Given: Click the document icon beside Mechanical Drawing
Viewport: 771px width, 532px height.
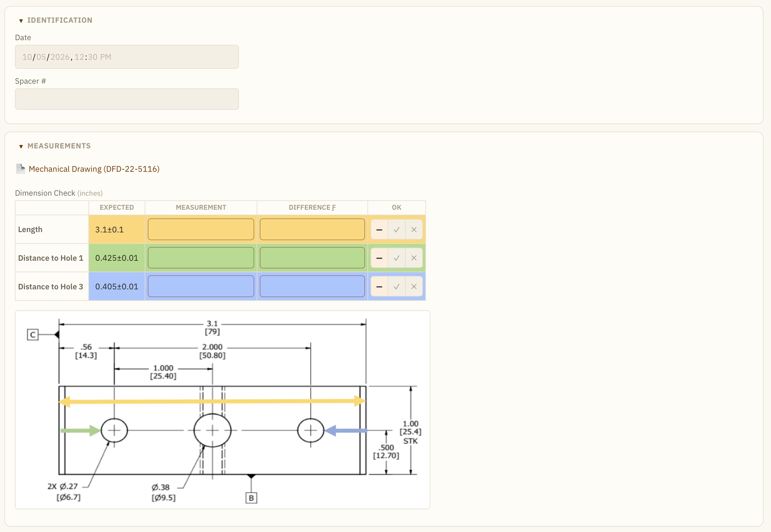Looking at the screenshot, I should coord(21,169).
